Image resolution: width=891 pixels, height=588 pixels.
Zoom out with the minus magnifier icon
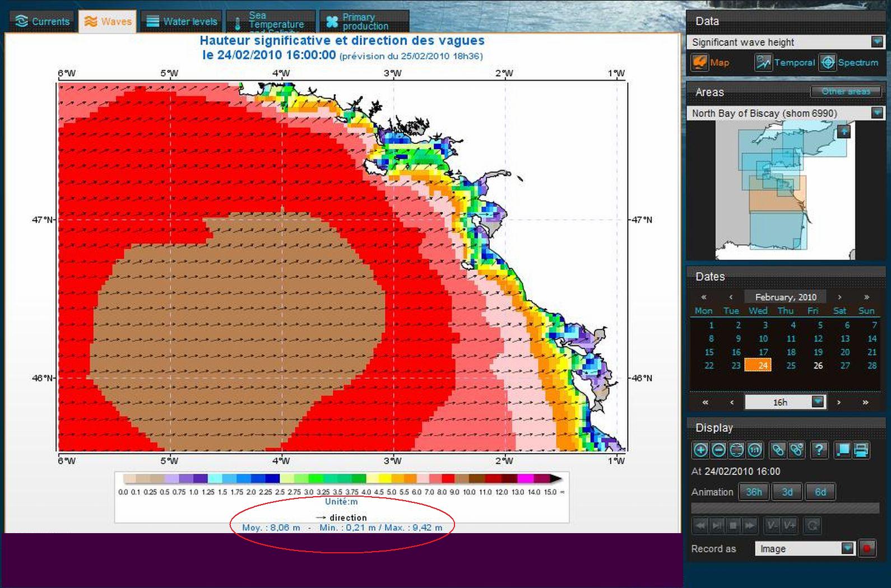pyautogui.click(x=719, y=450)
